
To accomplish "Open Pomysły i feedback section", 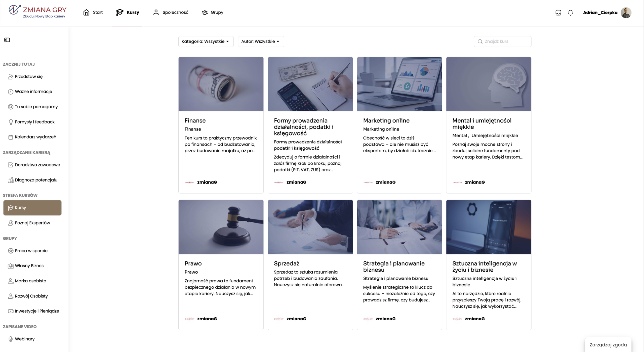I will [x=34, y=122].
